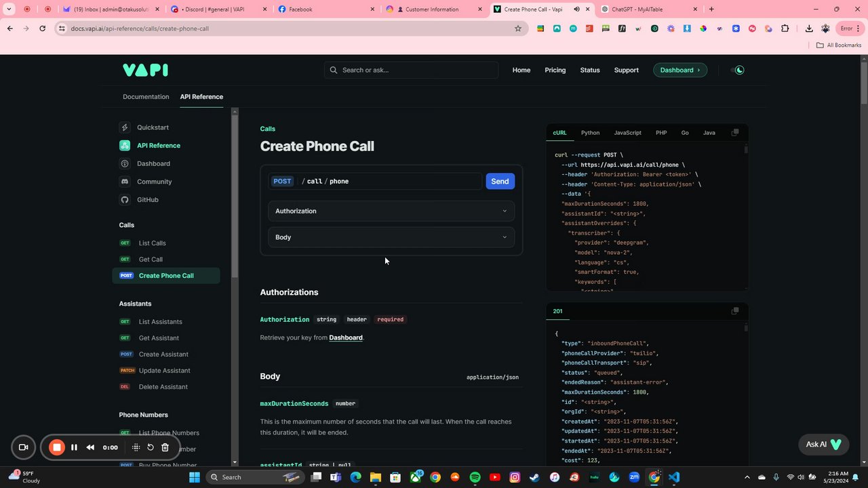868x488 pixels.
Task: Open Update Assistant endpoint
Action: pyautogui.click(x=166, y=371)
